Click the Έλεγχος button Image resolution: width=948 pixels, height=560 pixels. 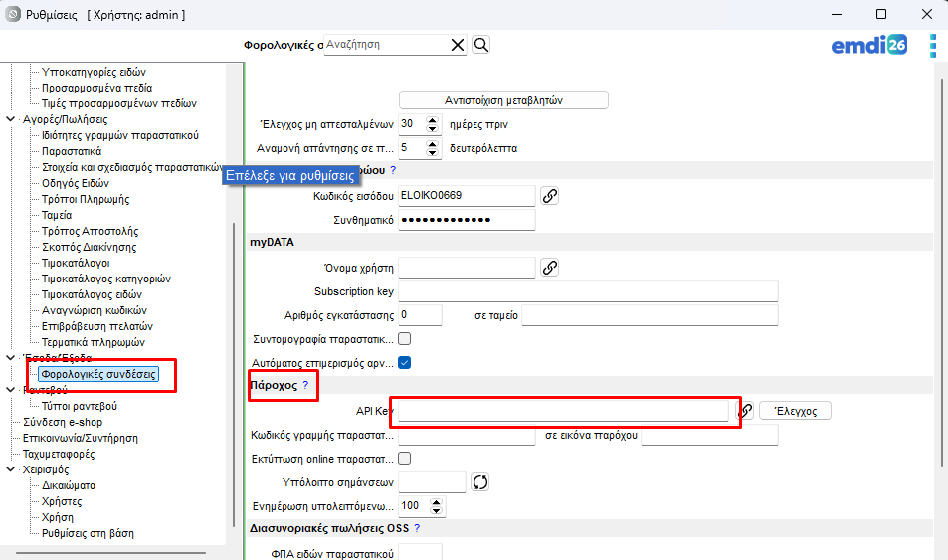tap(795, 410)
